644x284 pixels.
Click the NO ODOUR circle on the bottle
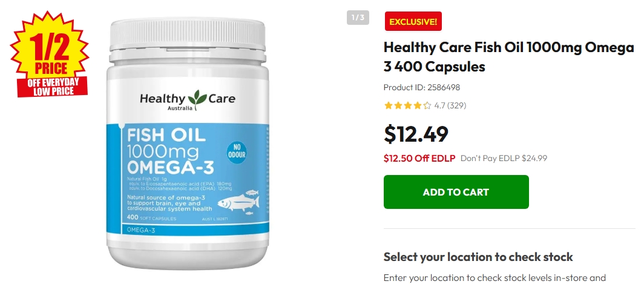(237, 152)
